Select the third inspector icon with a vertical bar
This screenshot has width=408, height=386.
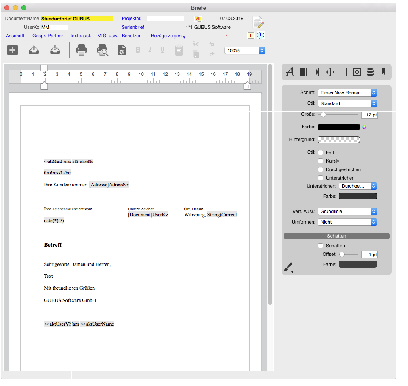tap(317, 72)
